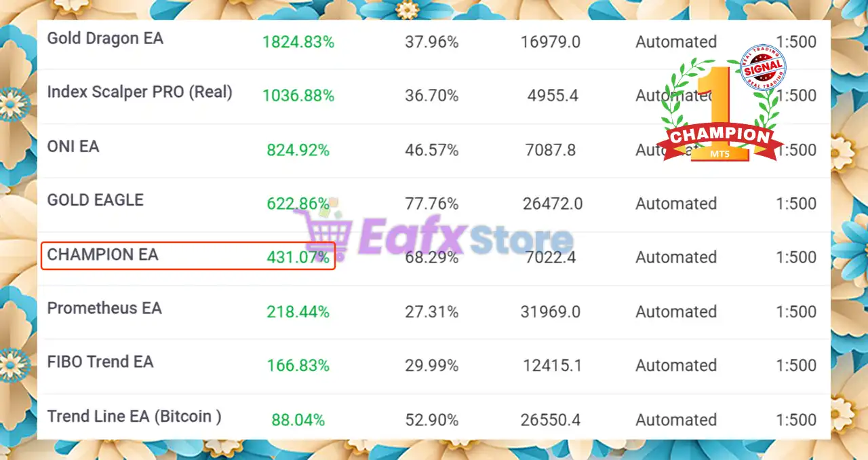Viewport: 868px width, 460px height.
Task: Open Index Scalper PRO (Real) entry
Action: (x=140, y=92)
